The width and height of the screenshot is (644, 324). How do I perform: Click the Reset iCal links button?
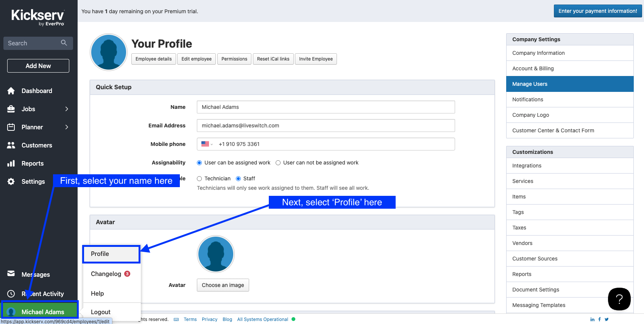pos(273,59)
